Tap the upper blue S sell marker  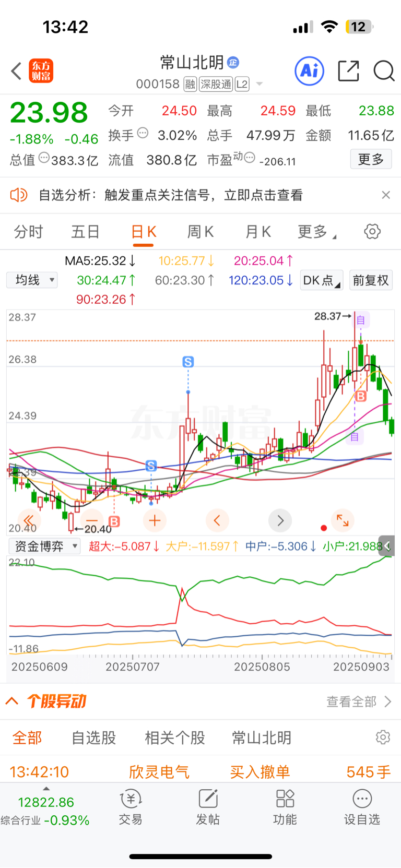(188, 362)
